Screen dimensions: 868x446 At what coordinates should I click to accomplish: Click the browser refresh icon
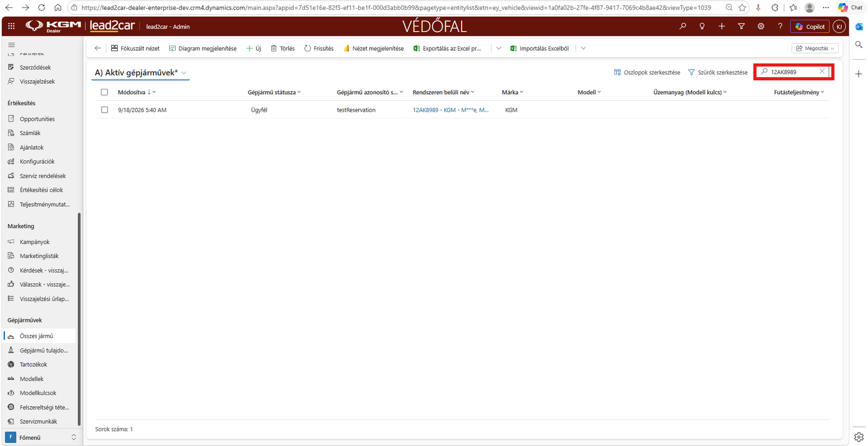click(42, 8)
